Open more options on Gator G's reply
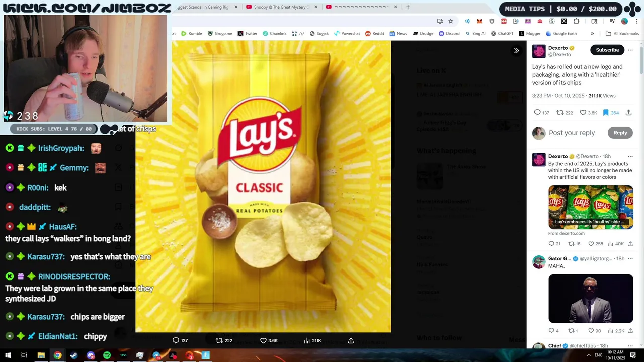The height and width of the screenshot is (362, 644). tap(630, 259)
